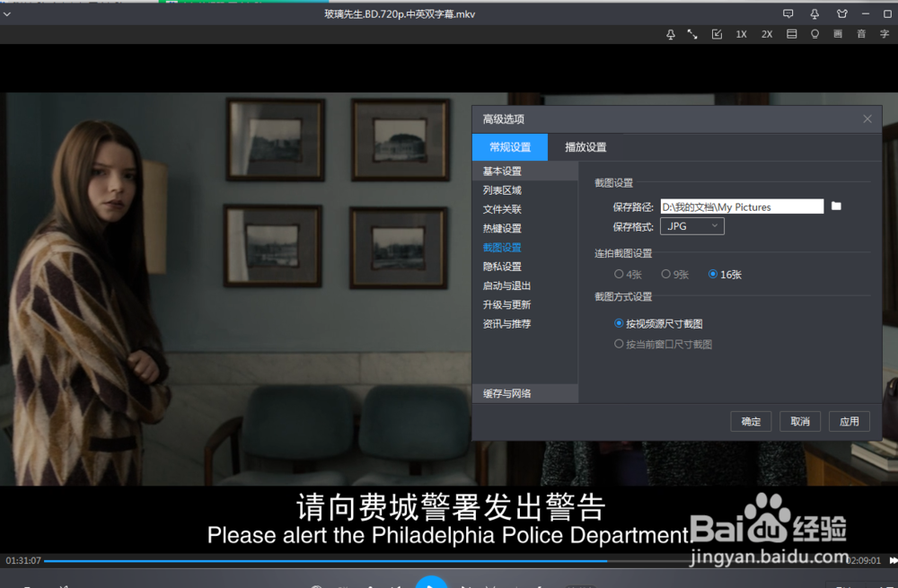Screen dimensions: 898x588
Task: Click the pin icon in the player toolbar
Action: pyautogui.click(x=671, y=34)
